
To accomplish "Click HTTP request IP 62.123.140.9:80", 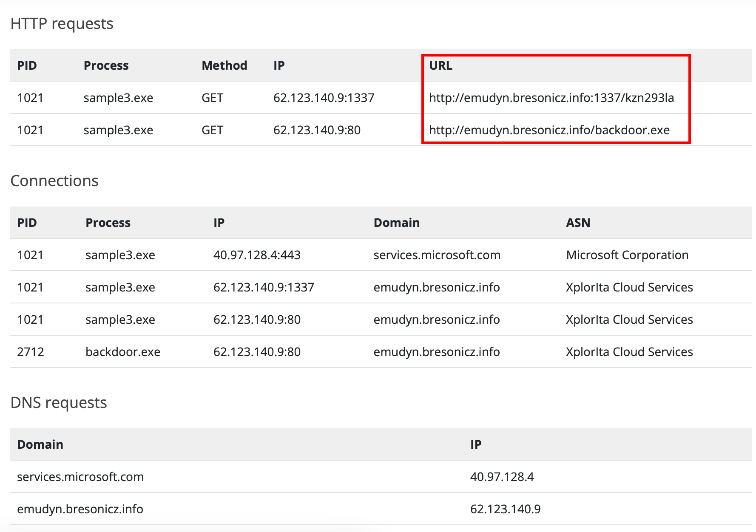I will coord(317,130).
